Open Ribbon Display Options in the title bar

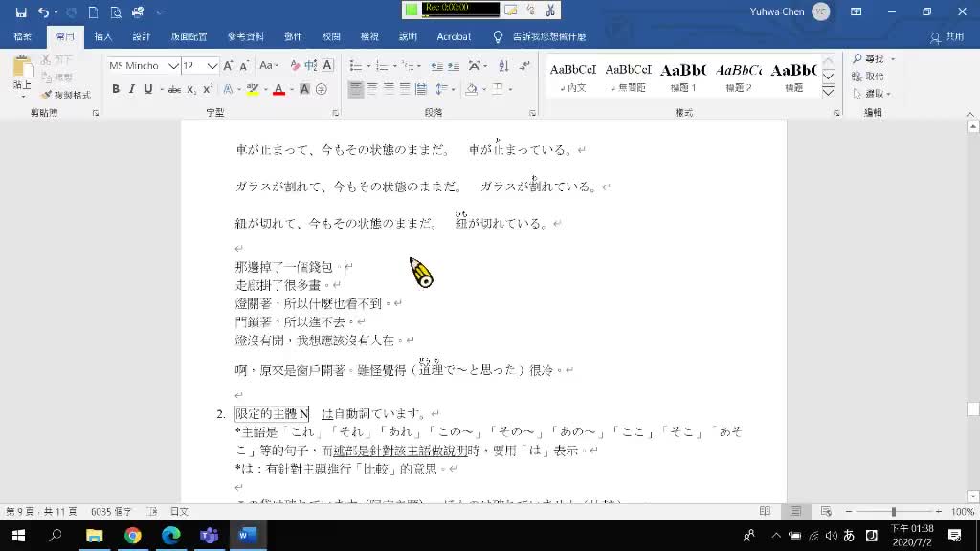tap(857, 11)
